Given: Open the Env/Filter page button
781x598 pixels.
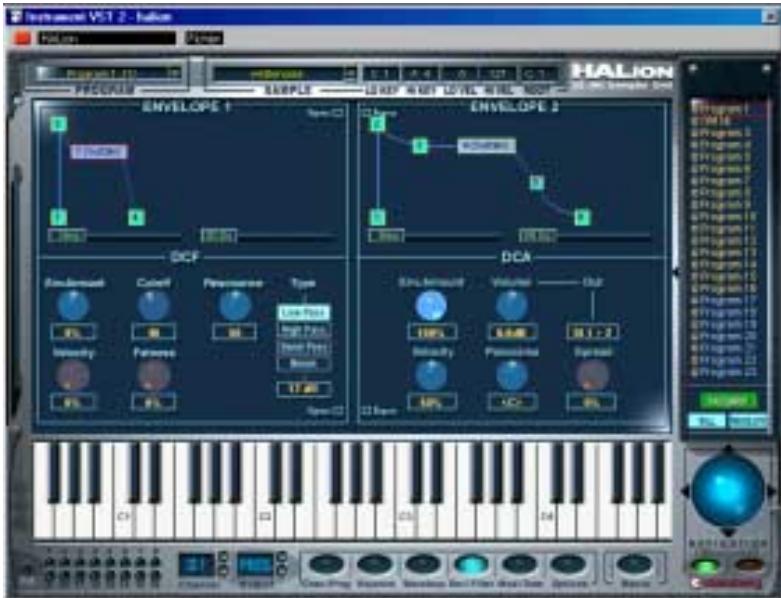Looking at the screenshot, I should 471,565.
